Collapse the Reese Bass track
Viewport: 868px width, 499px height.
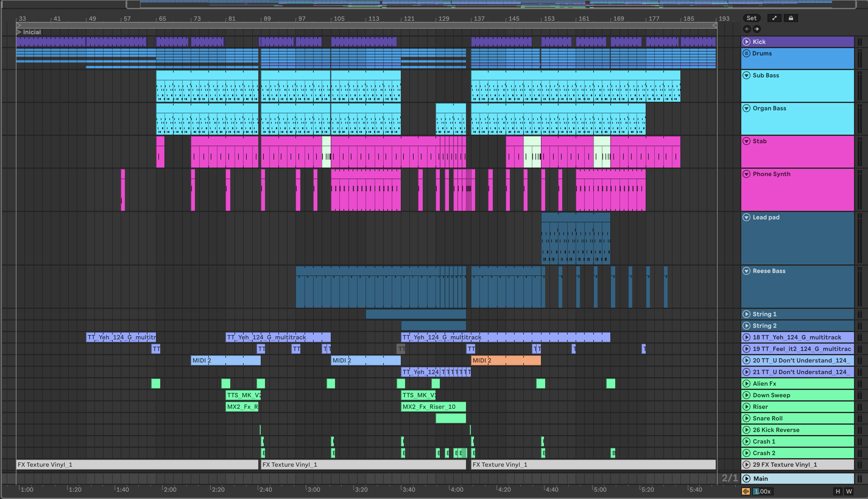[746, 271]
